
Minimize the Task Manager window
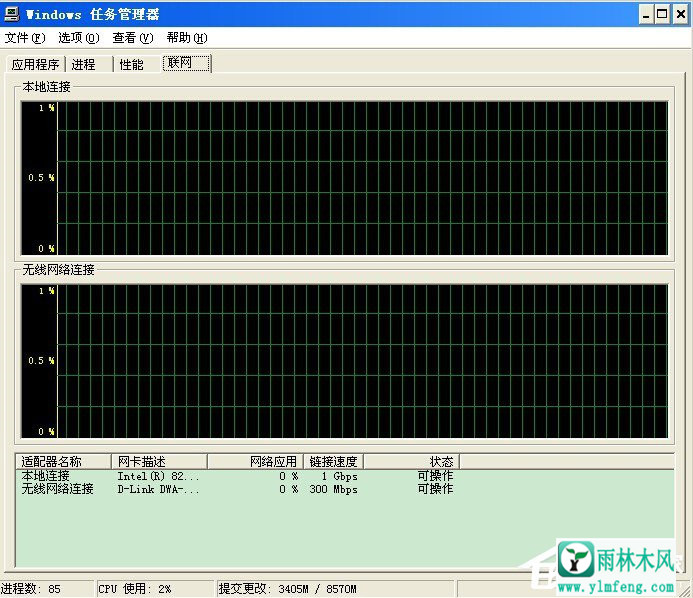pyautogui.click(x=646, y=14)
